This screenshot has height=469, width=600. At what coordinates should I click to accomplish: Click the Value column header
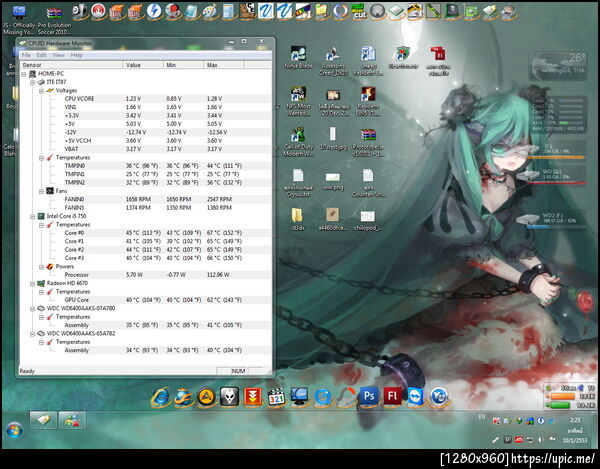pos(143,65)
